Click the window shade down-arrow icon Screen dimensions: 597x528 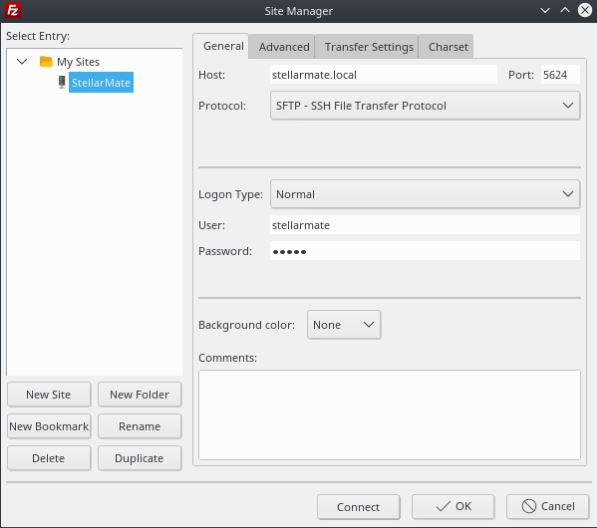point(545,10)
